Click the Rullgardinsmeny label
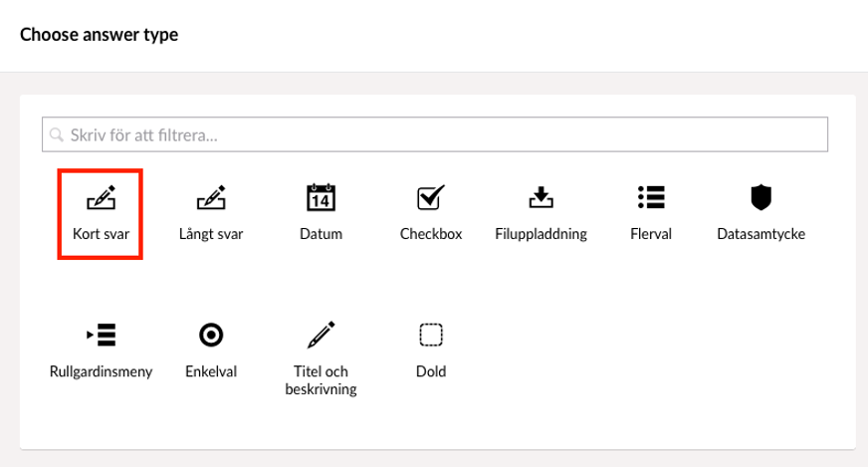The height and width of the screenshot is (467, 868). tap(101, 371)
